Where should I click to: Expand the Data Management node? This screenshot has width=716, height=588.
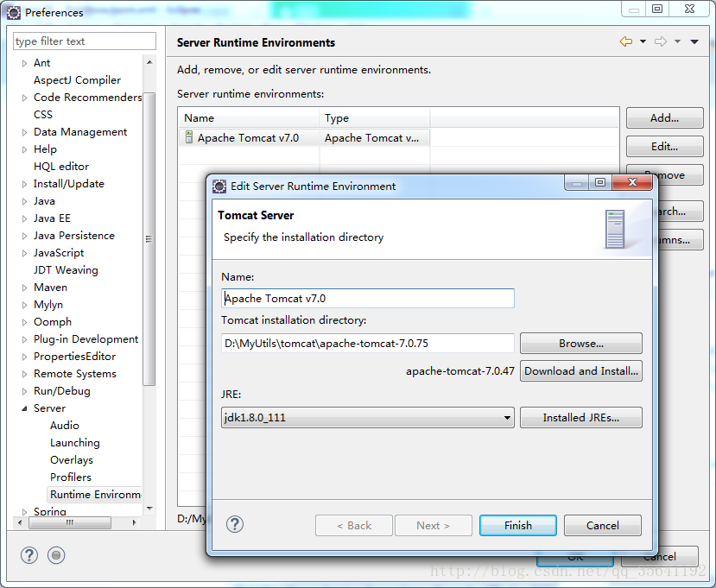tap(25, 132)
